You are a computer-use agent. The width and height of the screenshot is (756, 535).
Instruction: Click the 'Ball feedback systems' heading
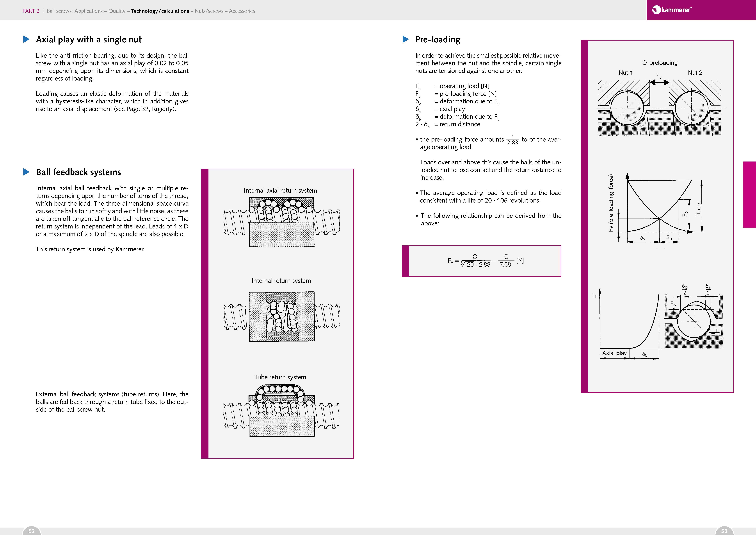point(78,172)
